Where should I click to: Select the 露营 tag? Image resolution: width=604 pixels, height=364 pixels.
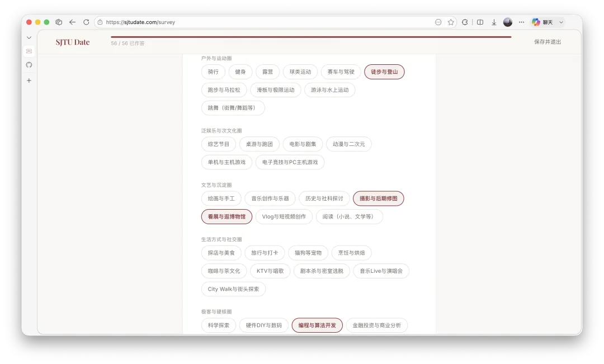pyautogui.click(x=268, y=72)
